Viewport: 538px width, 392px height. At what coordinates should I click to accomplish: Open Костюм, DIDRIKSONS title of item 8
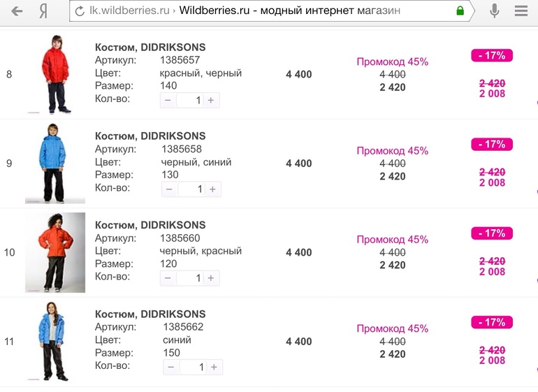tap(150, 47)
